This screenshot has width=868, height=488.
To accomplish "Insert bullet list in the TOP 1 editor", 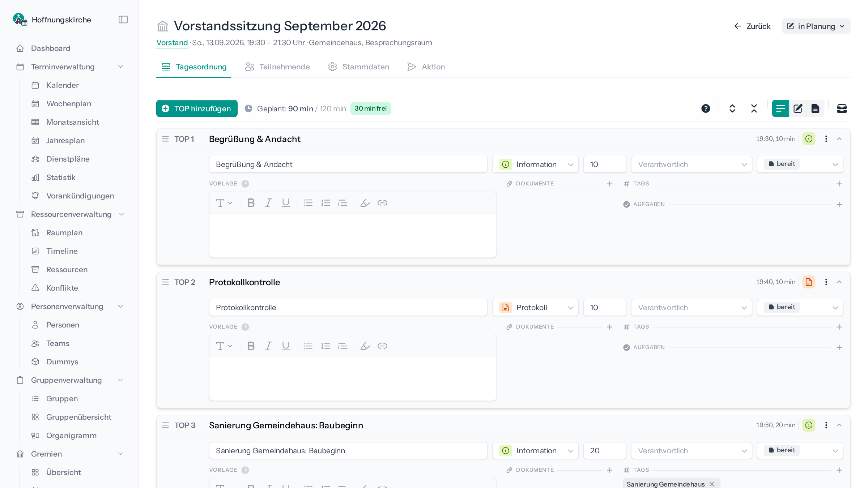I will click(308, 203).
